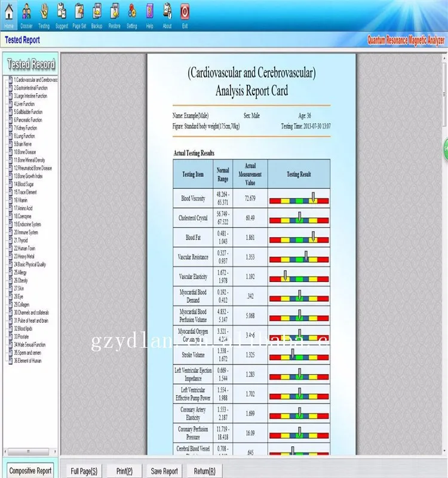Click the document icon beside Collagen
448x478 pixels.
click(10, 304)
